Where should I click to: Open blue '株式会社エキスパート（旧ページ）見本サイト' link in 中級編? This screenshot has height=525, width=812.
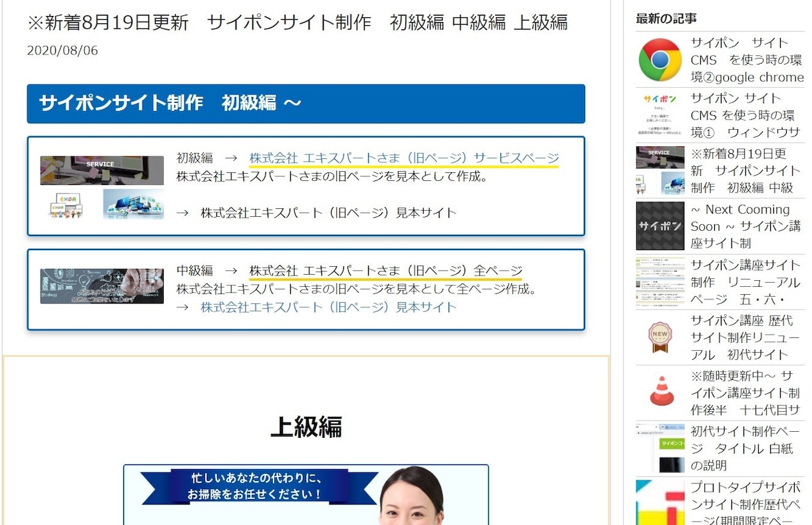pos(329,307)
